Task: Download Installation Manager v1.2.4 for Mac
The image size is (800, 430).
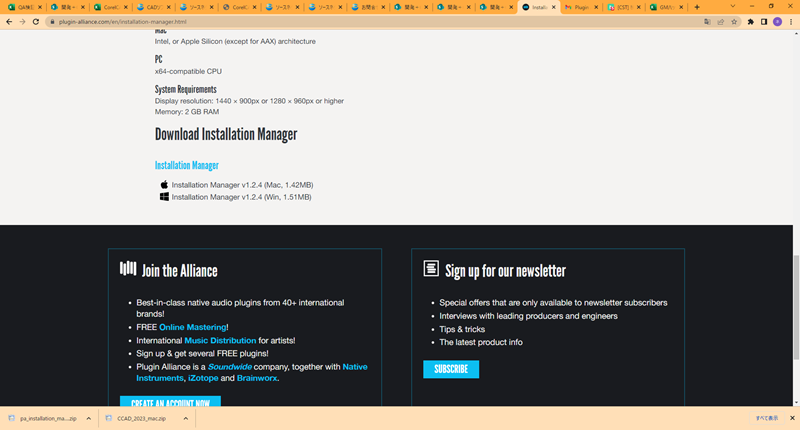Action: pyautogui.click(x=242, y=185)
